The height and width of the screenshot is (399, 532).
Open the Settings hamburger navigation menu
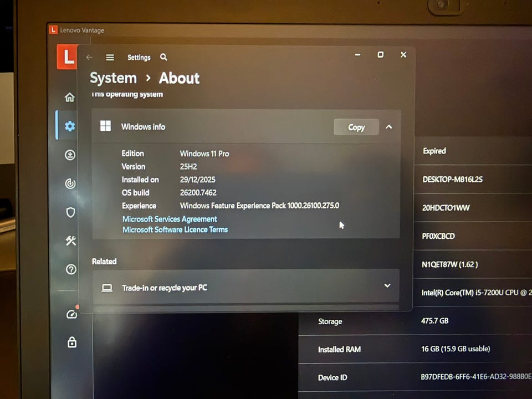tap(110, 57)
